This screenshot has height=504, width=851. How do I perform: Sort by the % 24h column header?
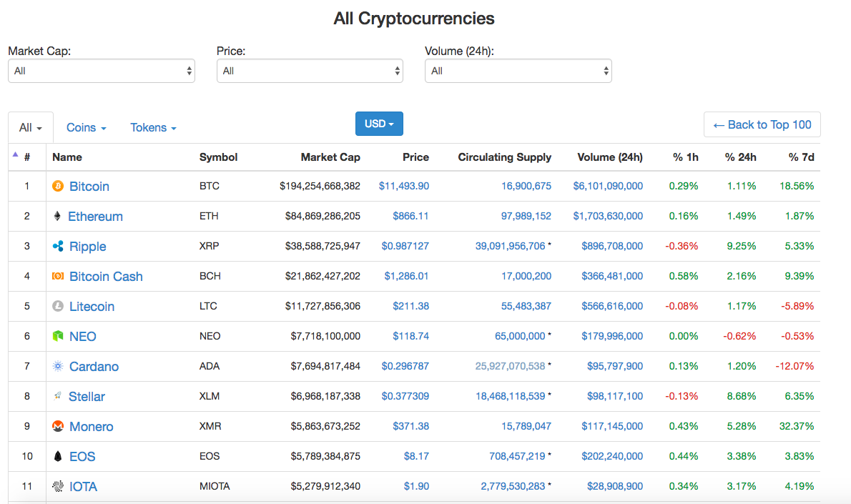point(740,157)
